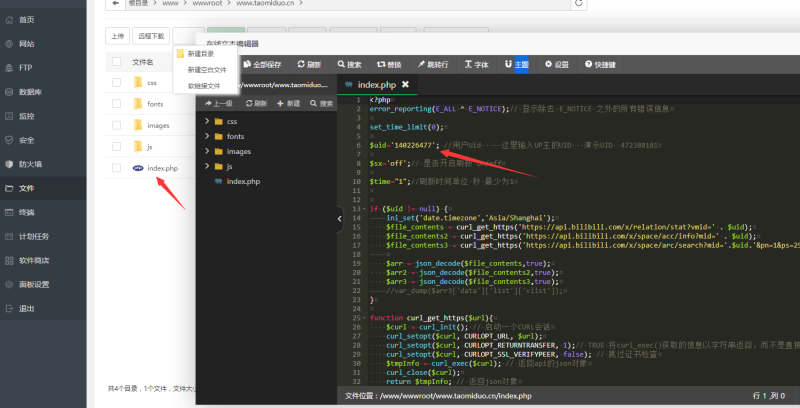
Task: Select the index.php editor tab
Action: pos(377,85)
